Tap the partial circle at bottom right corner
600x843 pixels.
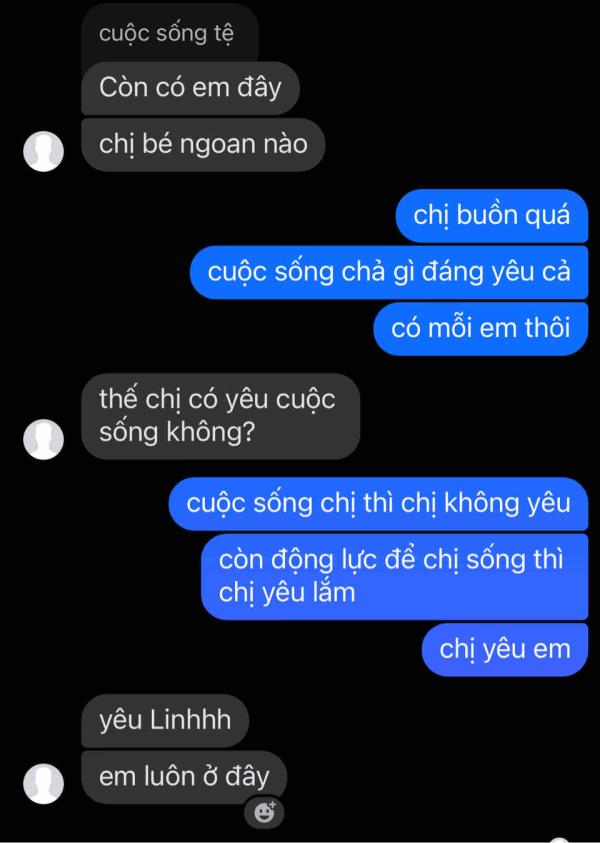559,840
